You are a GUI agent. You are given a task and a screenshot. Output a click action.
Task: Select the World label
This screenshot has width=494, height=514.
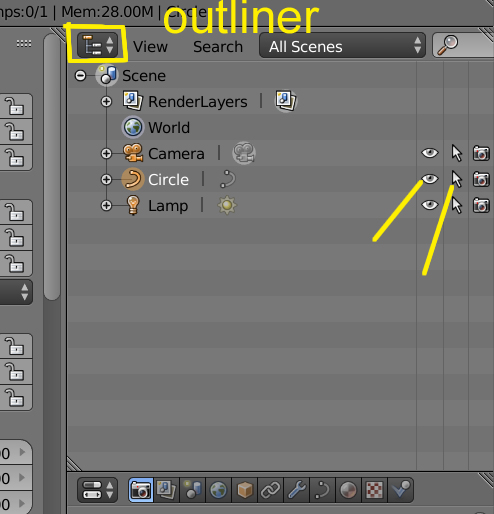(x=169, y=128)
